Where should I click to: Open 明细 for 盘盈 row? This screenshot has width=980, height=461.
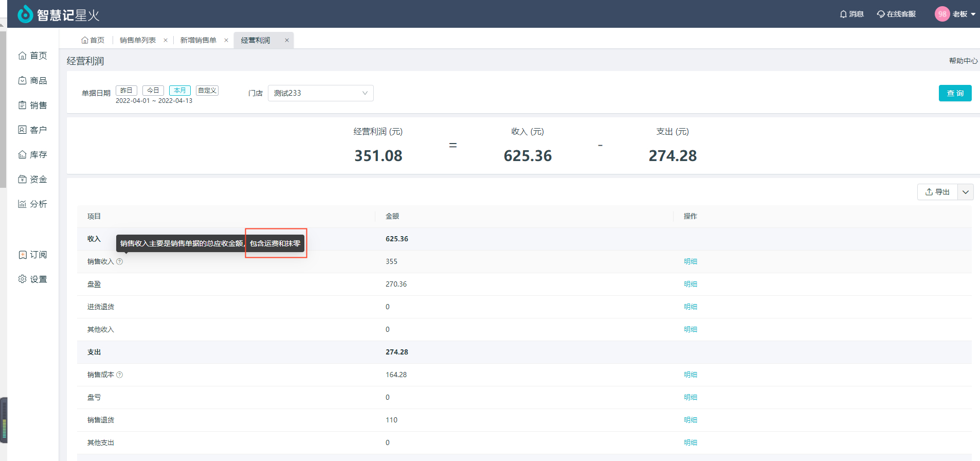click(691, 284)
